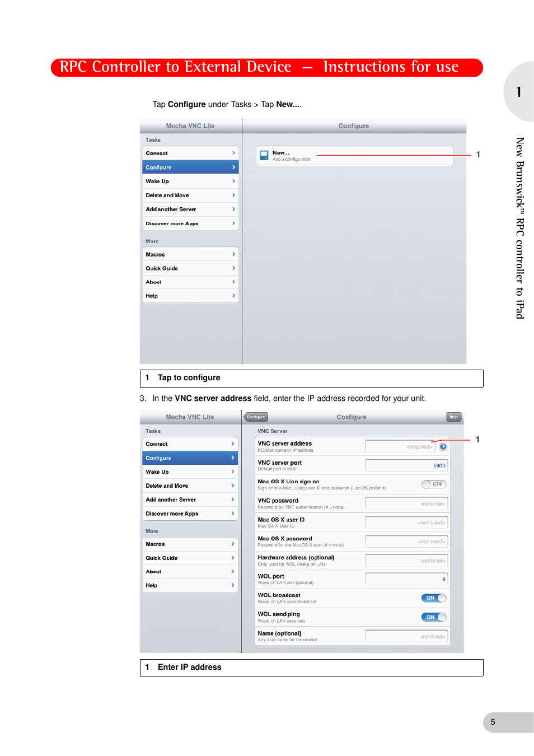
Task: Click the computer icon beside New...
Action: click(264, 156)
